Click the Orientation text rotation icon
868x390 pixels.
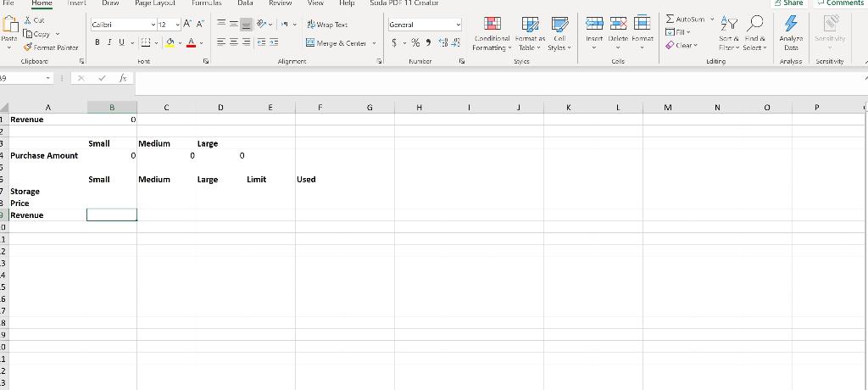pos(262,24)
